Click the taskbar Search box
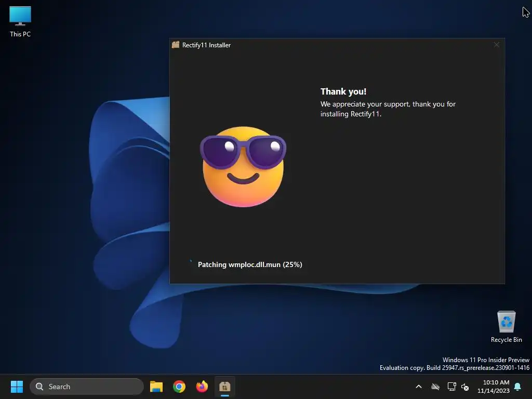Screen dimensions: 532x399 [87, 387]
